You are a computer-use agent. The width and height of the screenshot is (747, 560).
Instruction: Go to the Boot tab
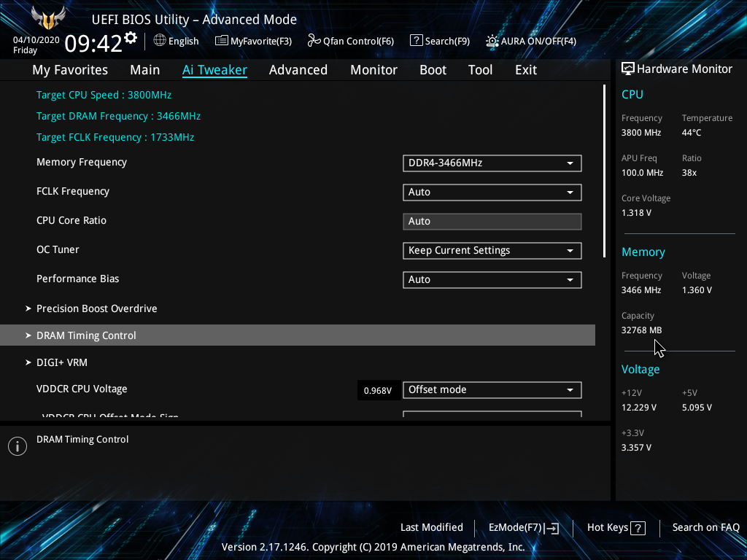tap(433, 70)
